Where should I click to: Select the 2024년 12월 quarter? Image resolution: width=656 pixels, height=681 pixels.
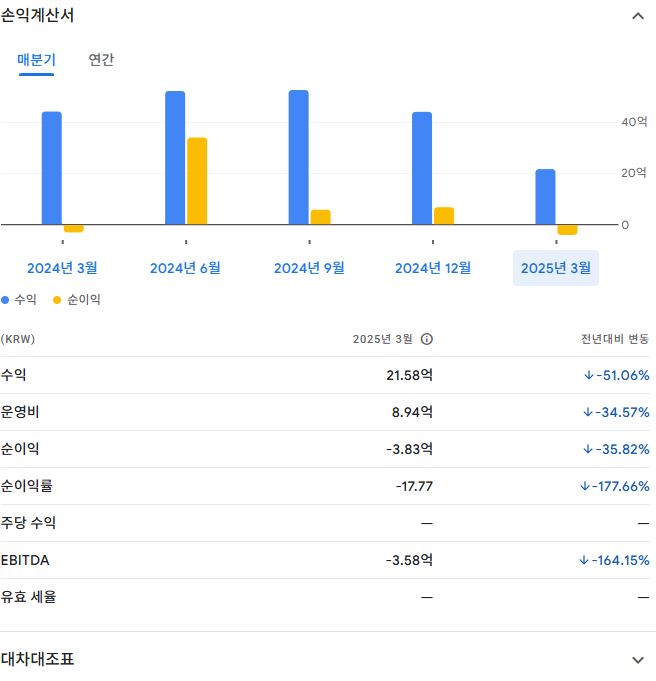(x=433, y=268)
